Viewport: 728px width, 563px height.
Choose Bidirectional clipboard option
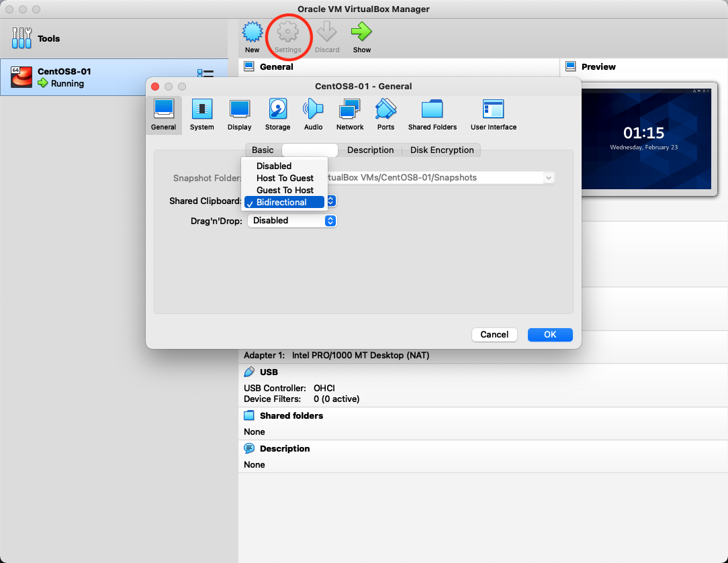tap(284, 202)
